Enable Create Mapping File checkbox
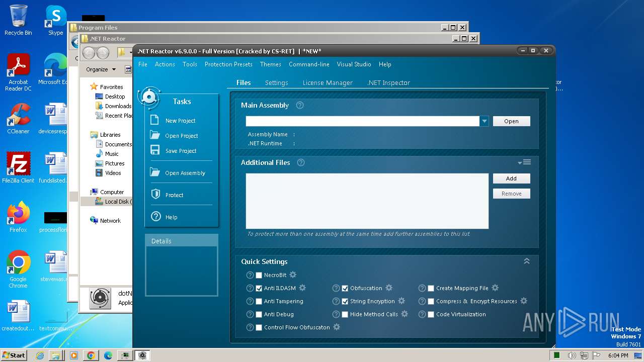This screenshot has width=644, height=362. click(431, 288)
